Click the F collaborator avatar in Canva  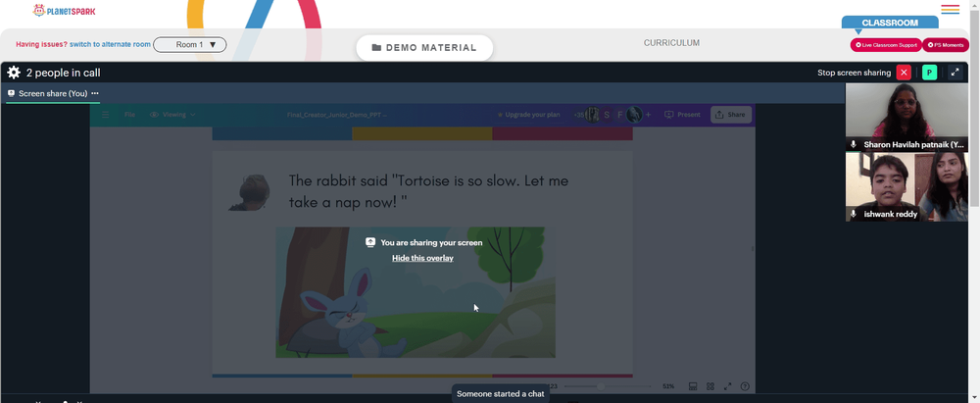620,115
